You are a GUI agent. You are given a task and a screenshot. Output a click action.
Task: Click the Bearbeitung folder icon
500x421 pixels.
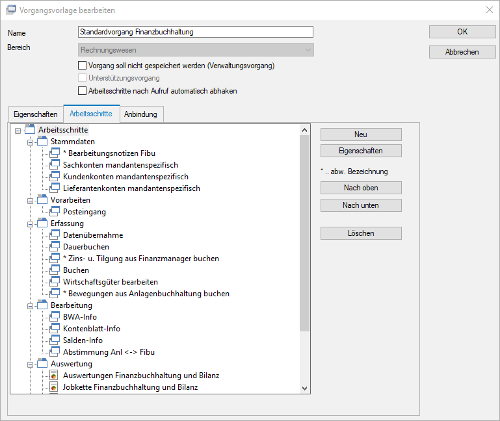[x=42, y=305]
